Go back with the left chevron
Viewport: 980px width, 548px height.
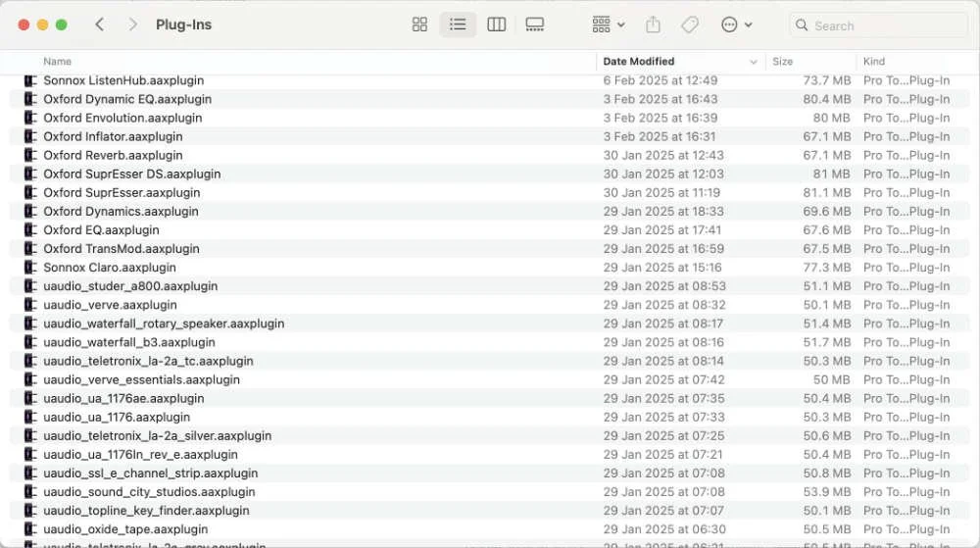click(x=99, y=25)
